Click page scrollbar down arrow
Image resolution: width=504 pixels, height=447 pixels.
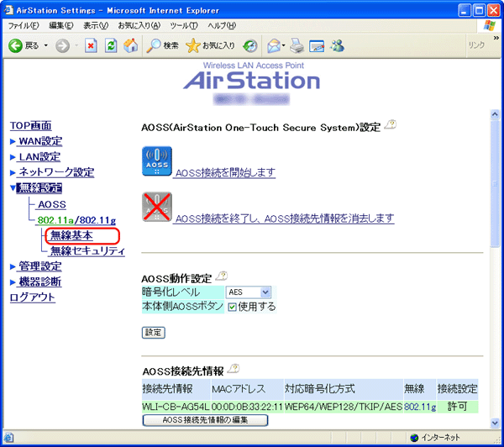[495, 423]
